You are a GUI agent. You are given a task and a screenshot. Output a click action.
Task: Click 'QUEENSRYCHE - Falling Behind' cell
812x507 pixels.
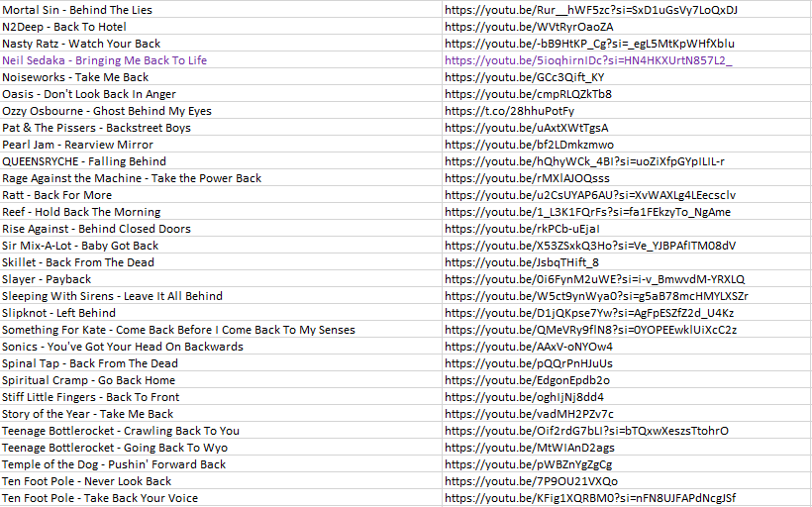tap(221, 161)
